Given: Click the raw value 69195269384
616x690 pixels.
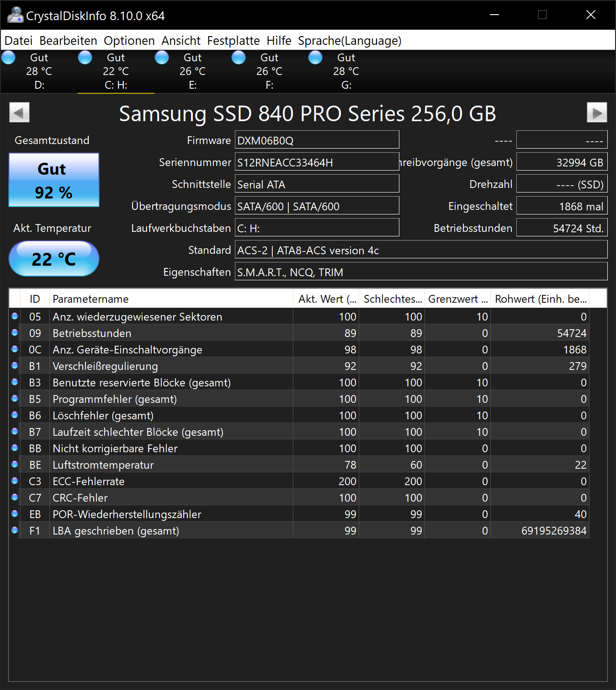Looking at the screenshot, I should (554, 531).
